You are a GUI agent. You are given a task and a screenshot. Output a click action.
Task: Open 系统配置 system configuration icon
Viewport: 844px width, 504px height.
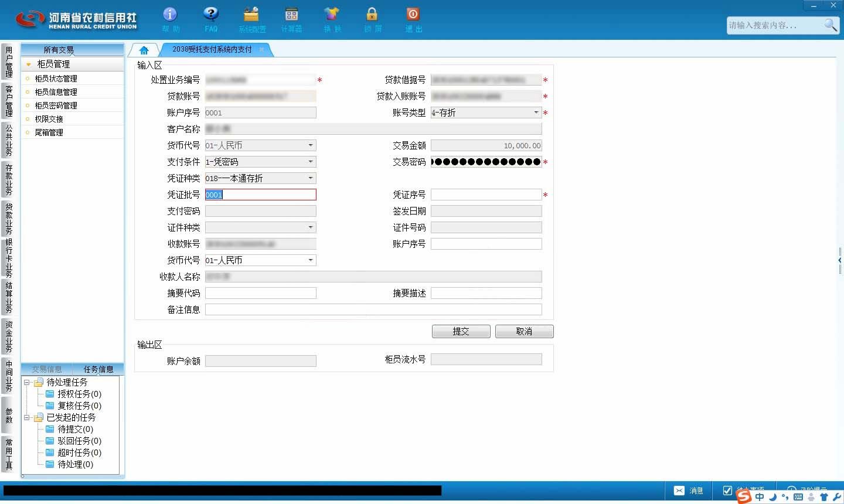(x=251, y=15)
